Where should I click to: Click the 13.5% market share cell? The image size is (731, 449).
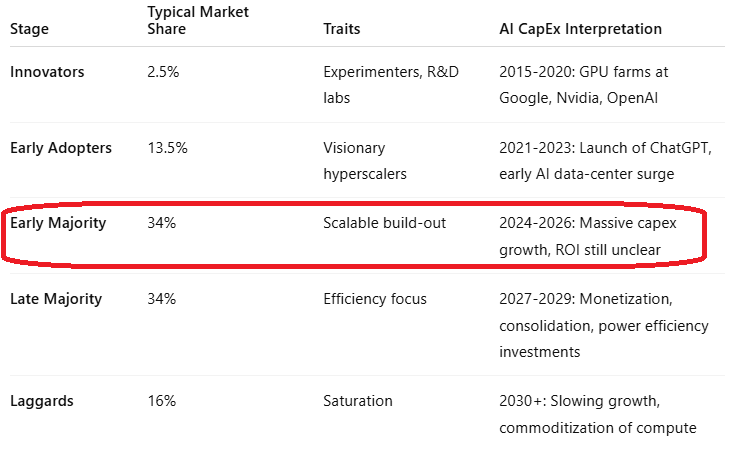(167, 148)
